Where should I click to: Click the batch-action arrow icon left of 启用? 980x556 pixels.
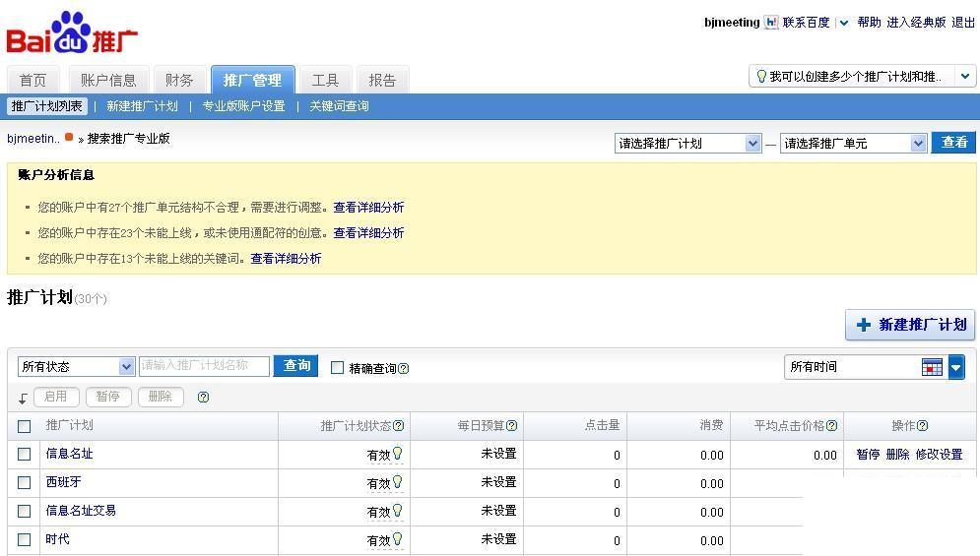[23, 398]
